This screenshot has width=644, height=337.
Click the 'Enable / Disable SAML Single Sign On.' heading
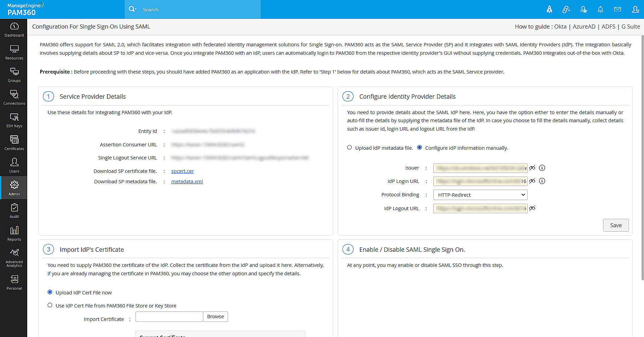click(x=412, y=250)
